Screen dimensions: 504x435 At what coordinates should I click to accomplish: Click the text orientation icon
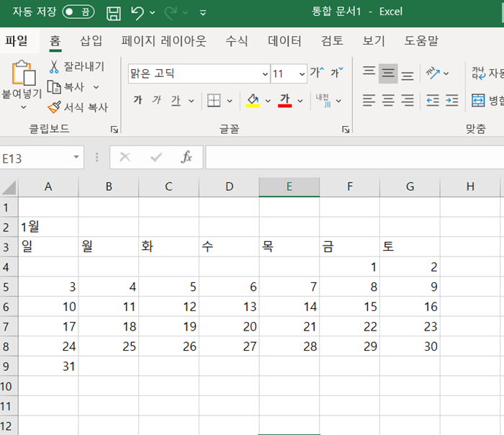(x=433, y=73)
